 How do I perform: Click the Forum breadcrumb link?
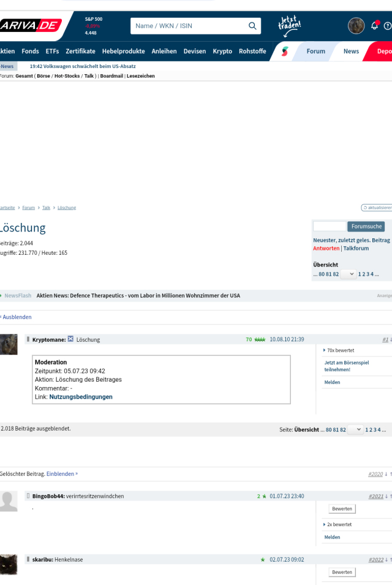(28, 208)
